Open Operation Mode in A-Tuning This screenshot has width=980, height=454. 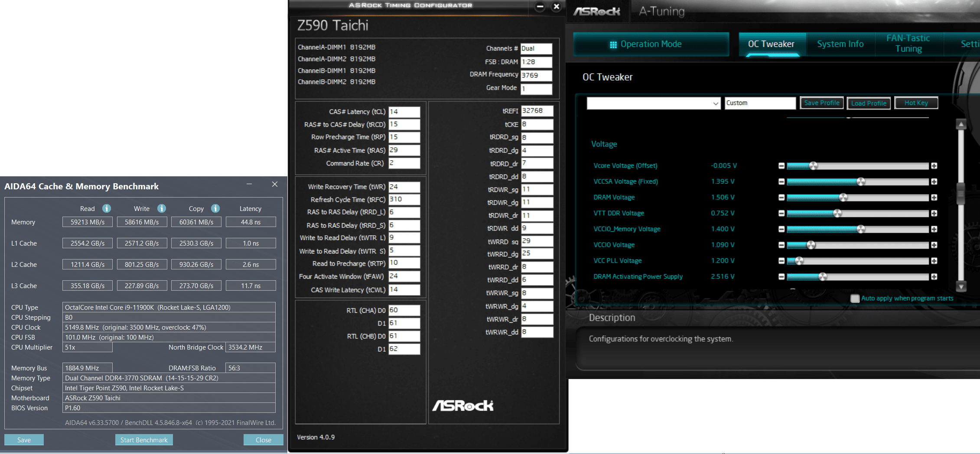click(x=651, y=44)
